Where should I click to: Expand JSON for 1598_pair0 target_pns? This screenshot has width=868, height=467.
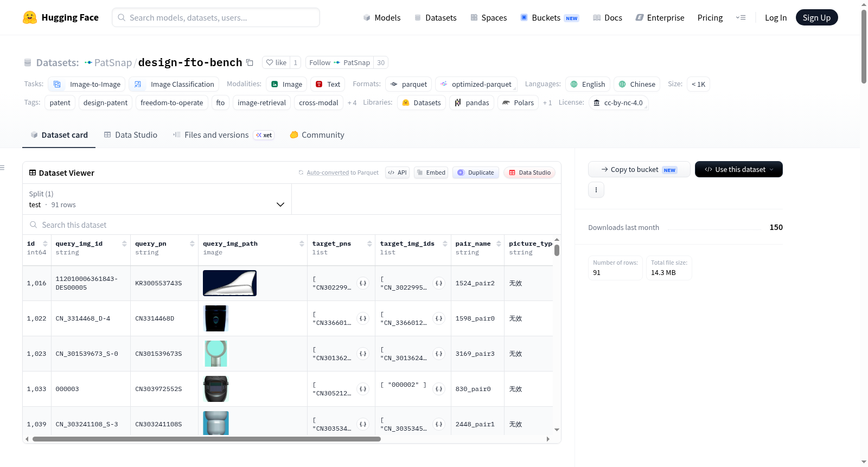pyautogui.click(x=363, y=318)
